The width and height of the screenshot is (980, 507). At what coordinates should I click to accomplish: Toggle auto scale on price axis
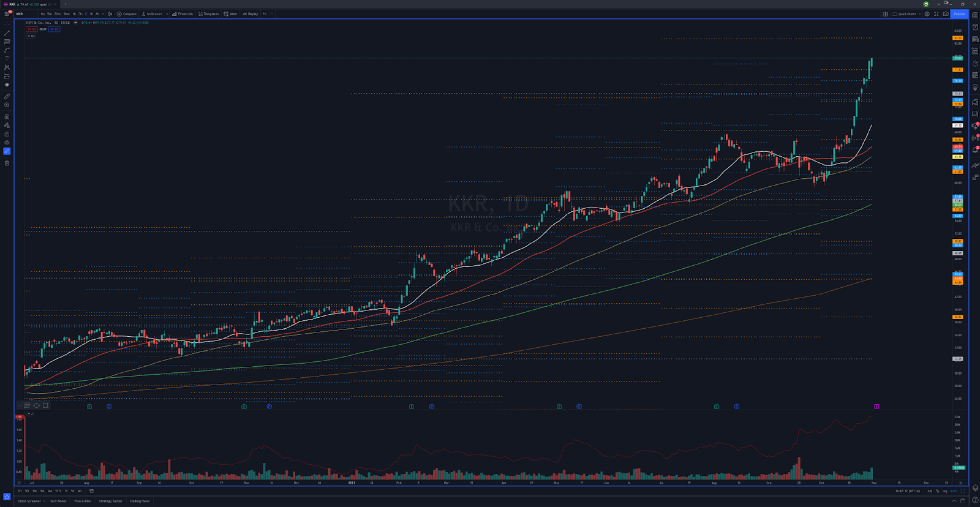click(x=954, y=491)
